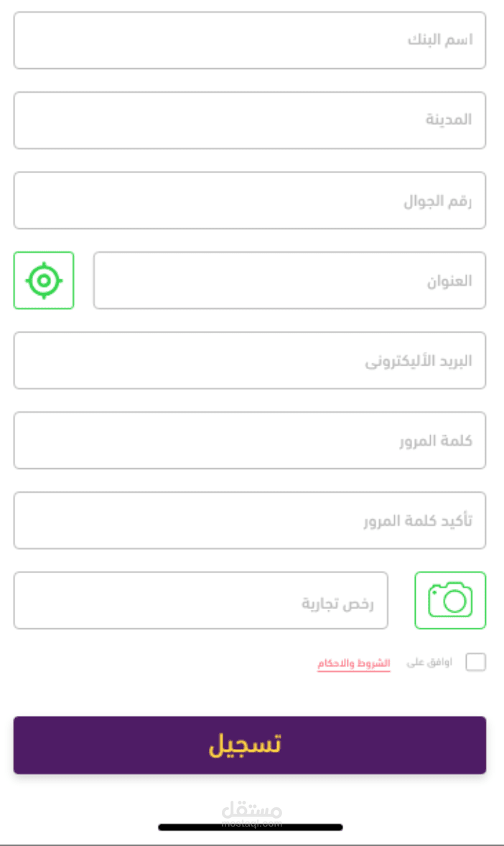504x846 pixels.
Task: Select the 'كلمة المرور' password field
Action: tap(249, 440)
